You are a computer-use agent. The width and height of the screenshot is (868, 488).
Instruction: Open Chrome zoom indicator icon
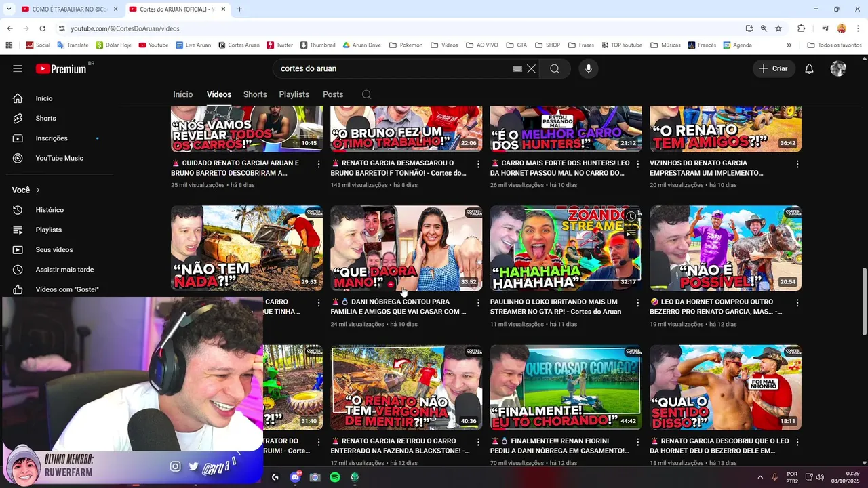click(x=764, y=28)
